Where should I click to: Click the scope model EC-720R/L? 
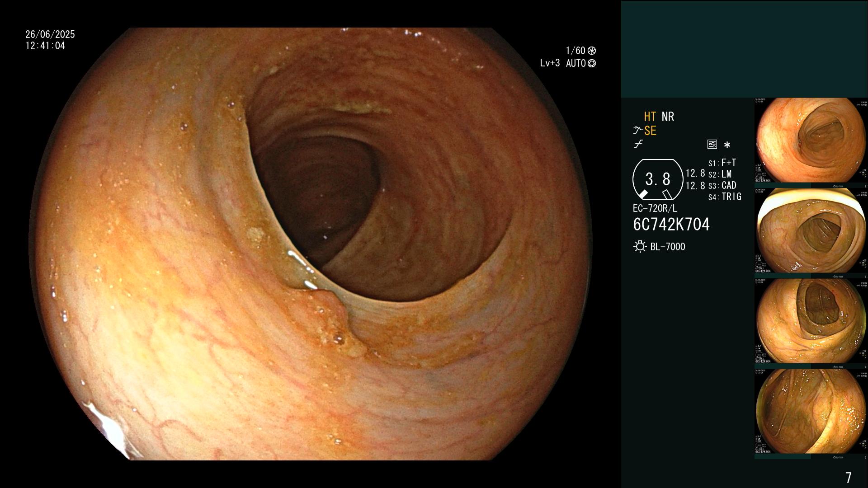[655, 208]
